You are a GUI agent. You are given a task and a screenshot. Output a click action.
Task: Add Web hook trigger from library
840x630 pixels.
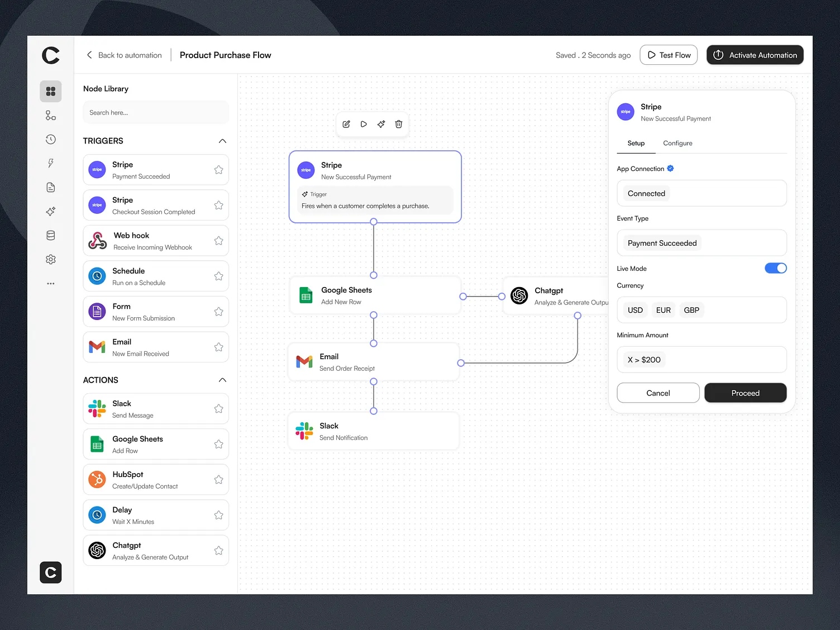tap(156, 241)
